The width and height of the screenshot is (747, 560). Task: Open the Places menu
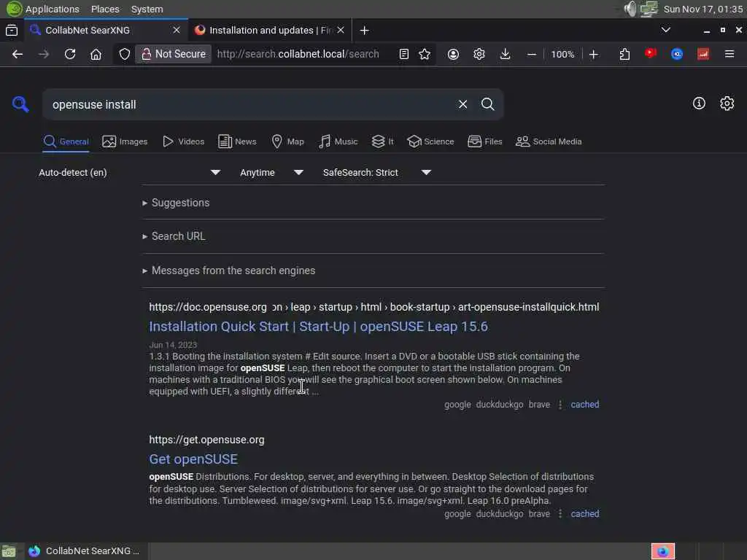pos(105,9)
